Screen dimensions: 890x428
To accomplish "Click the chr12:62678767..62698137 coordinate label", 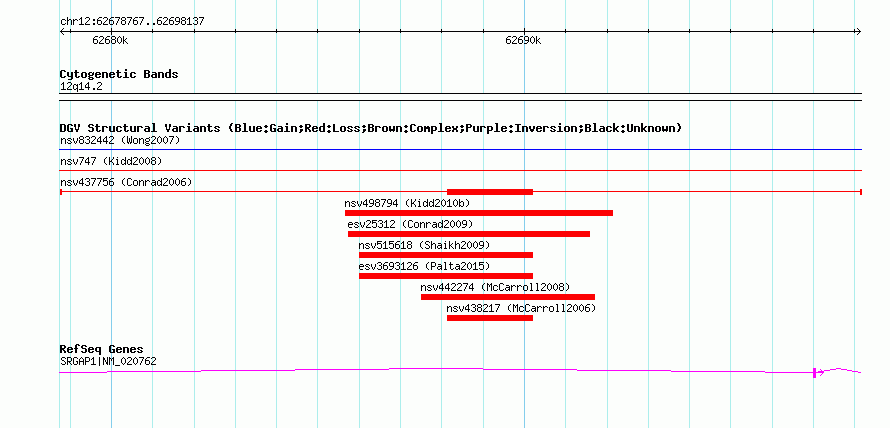I will tap(132, 22).
